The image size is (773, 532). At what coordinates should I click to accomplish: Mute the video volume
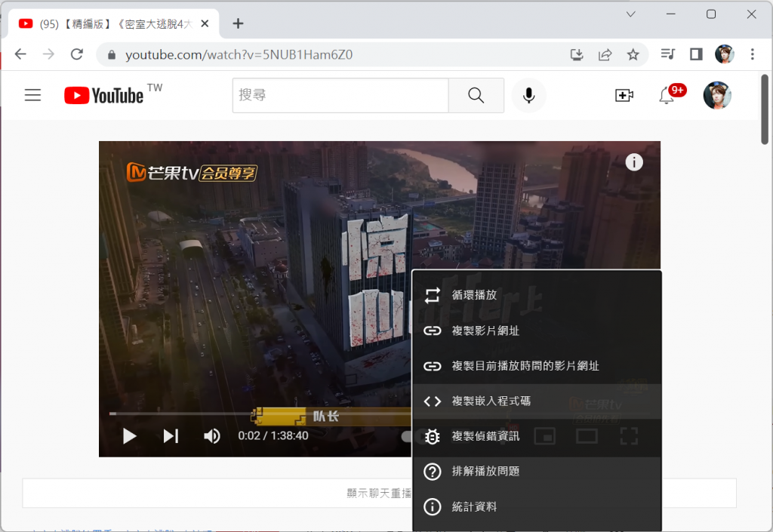point(212,436)
